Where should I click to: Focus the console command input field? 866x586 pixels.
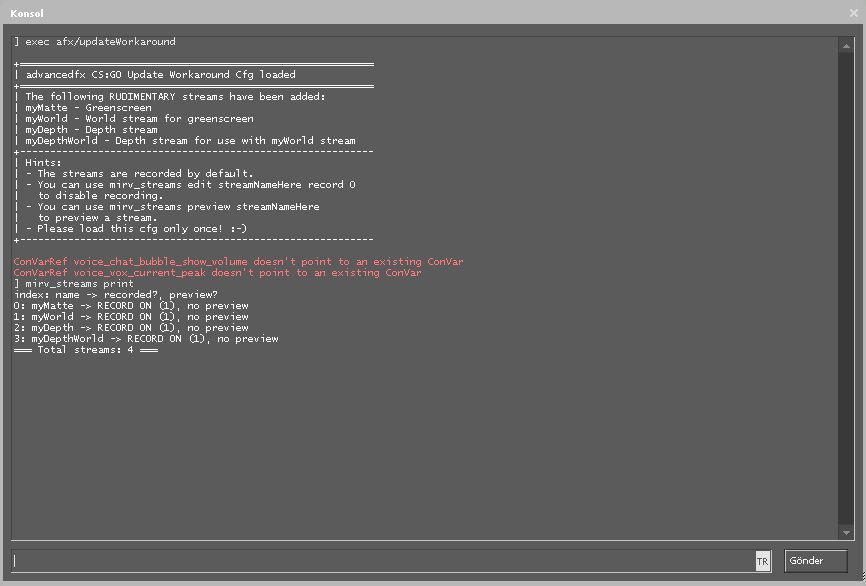(384, 561)
